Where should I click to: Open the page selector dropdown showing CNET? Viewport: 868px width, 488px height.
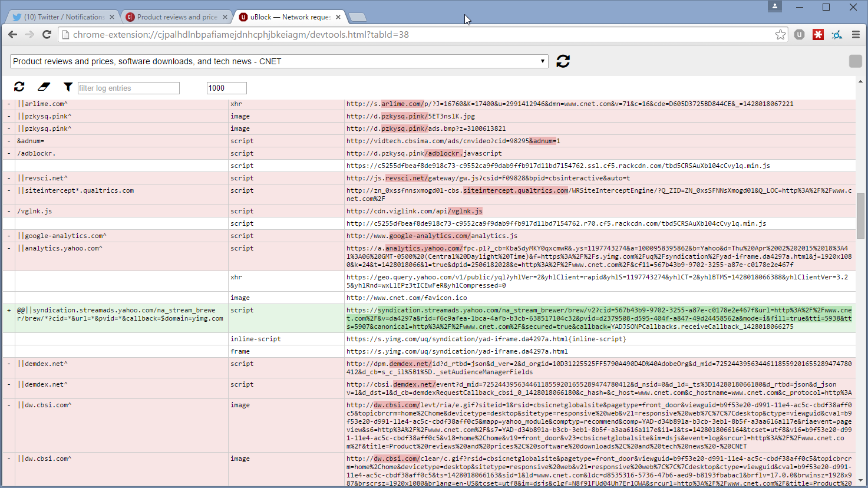pos(279,61)
